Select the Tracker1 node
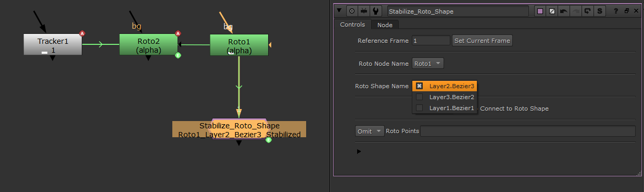Image resolution: width=644 pixels, height=192 pixels. (x=53, y=45)
